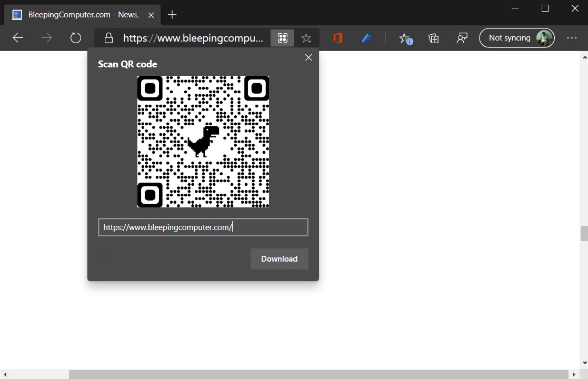Open the Collections icon

[x=434, y=38]
